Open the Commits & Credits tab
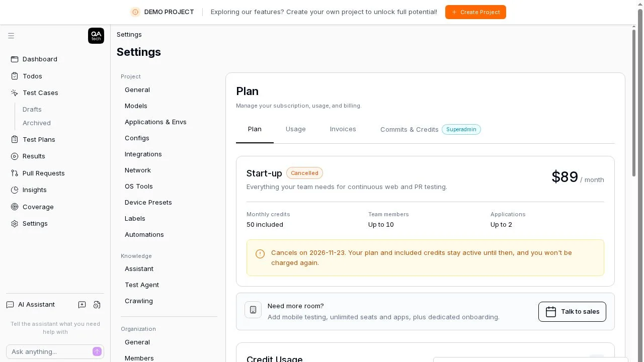 click(431, 129)
